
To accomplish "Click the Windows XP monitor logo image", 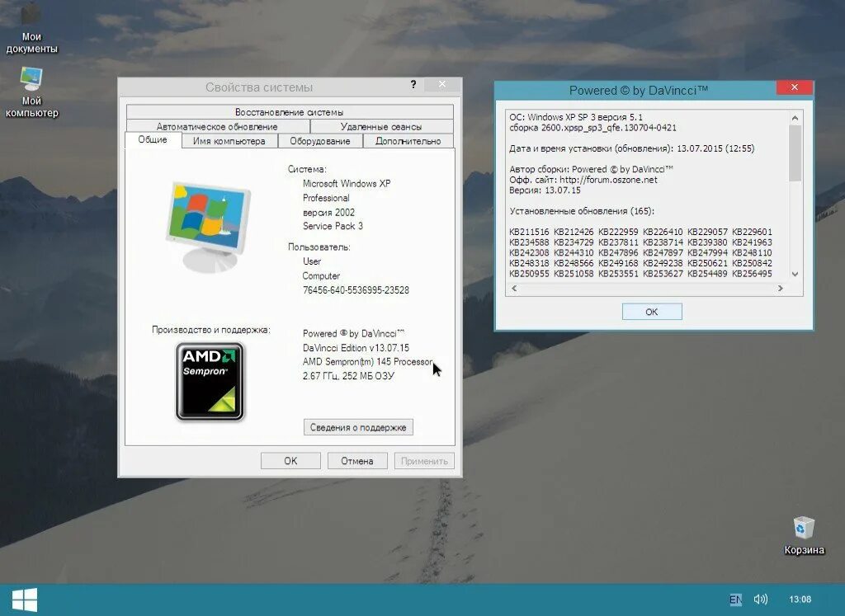I will click(x=208, y=228).
